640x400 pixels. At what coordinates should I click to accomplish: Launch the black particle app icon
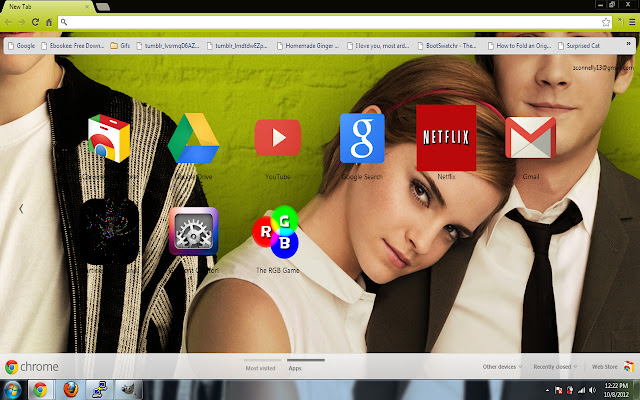(109, 231)
